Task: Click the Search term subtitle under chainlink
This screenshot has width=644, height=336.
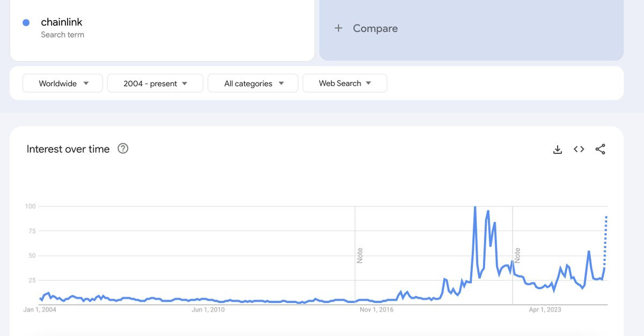Action: [62, 35]
